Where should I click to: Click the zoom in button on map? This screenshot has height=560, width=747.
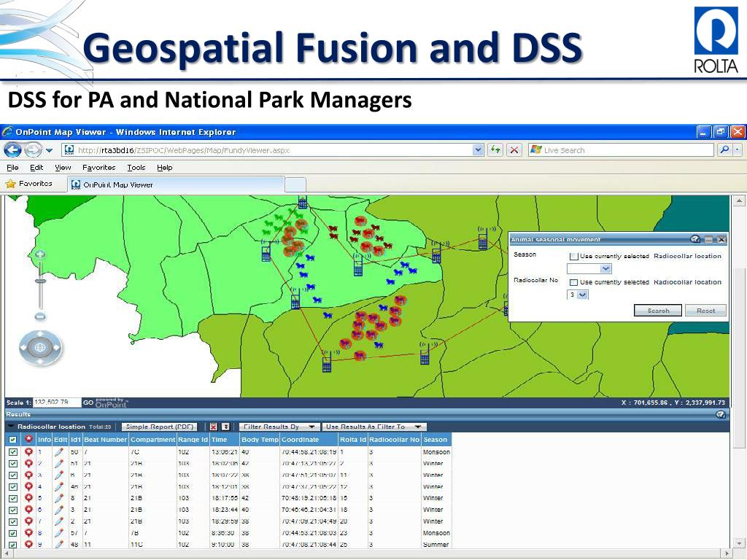click(x=40, y=254)
